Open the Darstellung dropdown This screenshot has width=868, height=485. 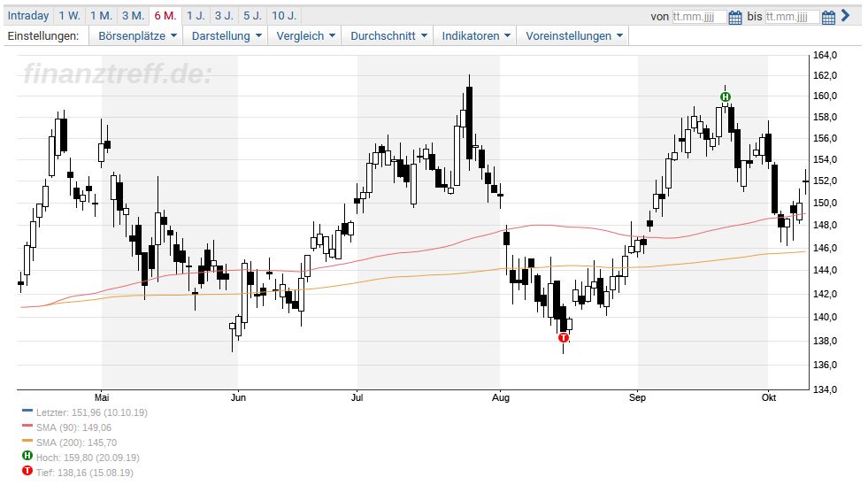[226, 36]
